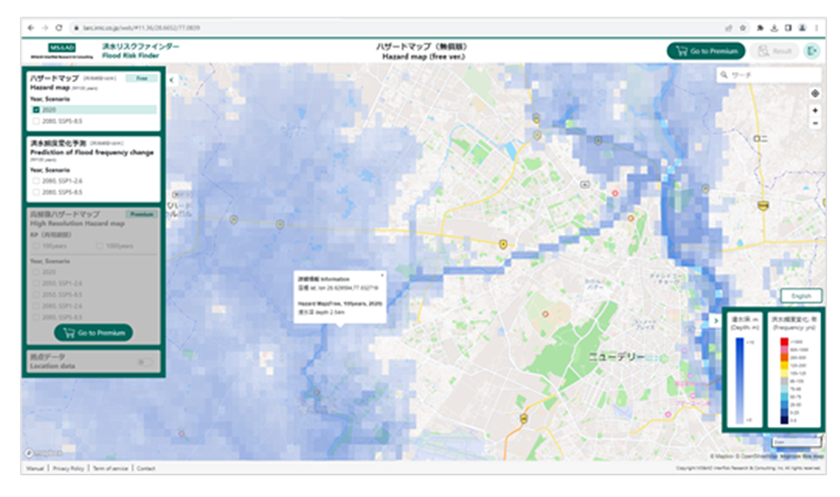
Task: Click the Mapbox logo at the map's bottom-left
Action: point(43,453)
